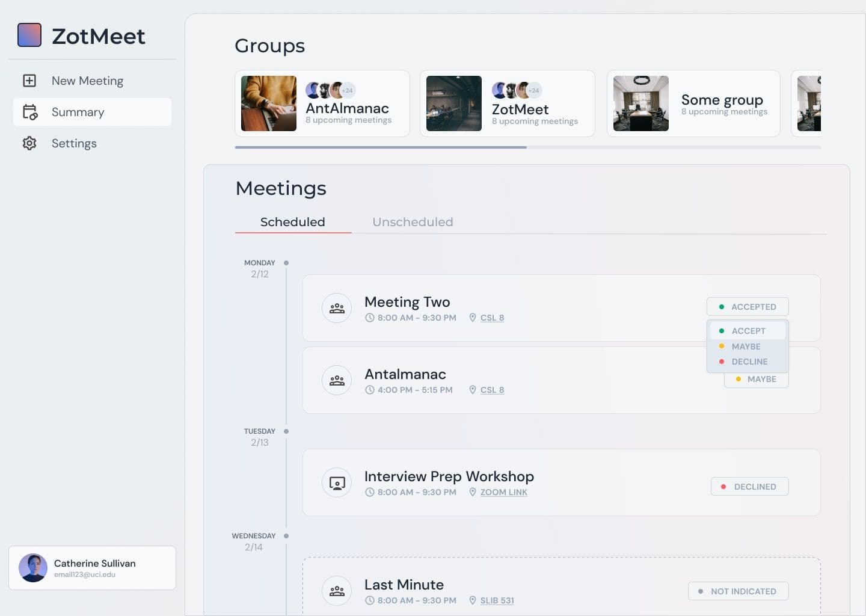Screen dimensions: 866x616
Task: Click the CSL 8 location link under Meeting Two
Action: click(492, 318)
